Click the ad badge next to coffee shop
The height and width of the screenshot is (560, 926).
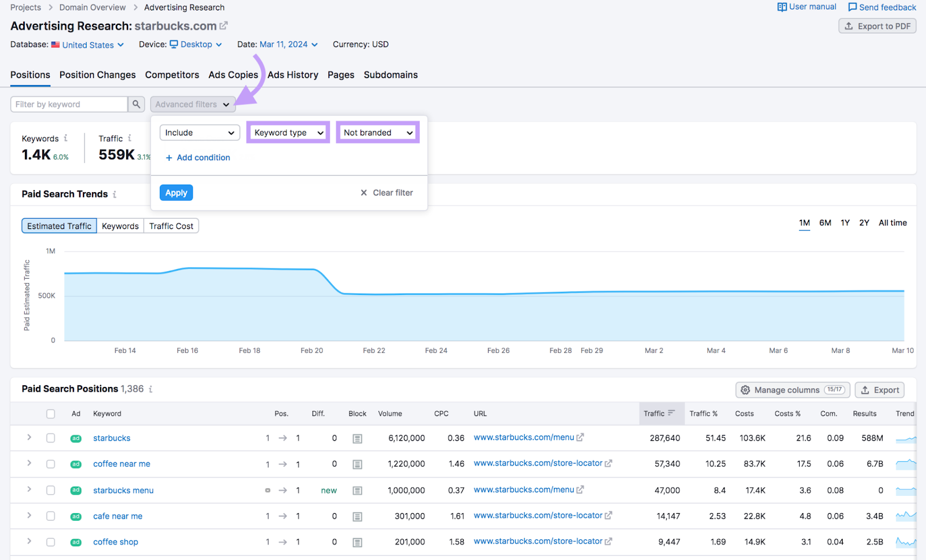[75, 542]
